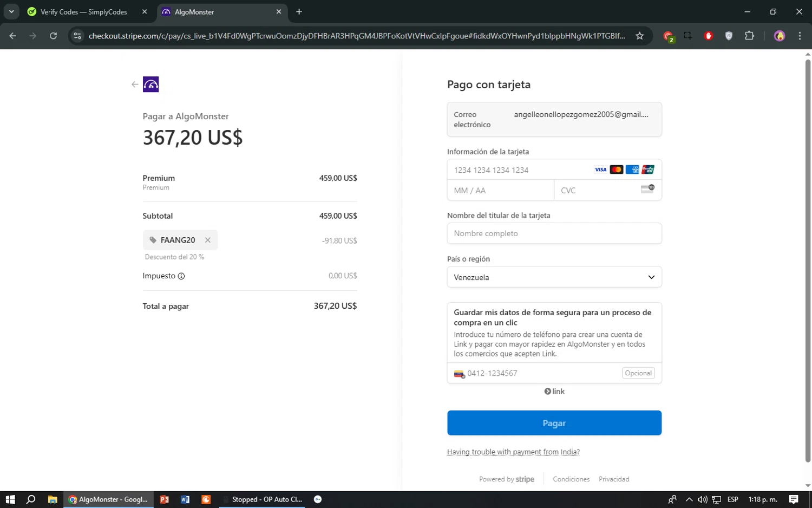Open the Windows Start menu
Screen dimensions: 812x508
pos(10,499)
